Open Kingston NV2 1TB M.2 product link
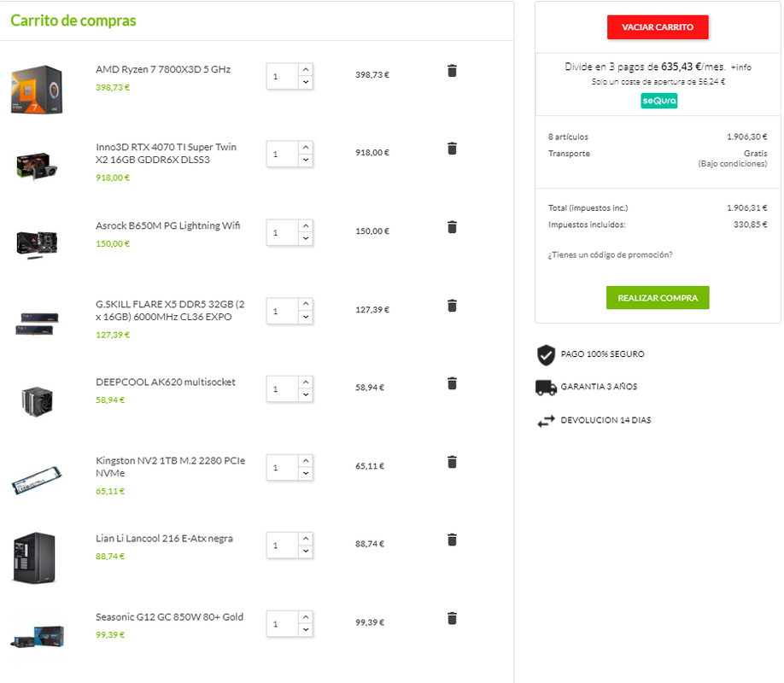The width and height of the screenshot is (784, 683). (171, 467)
